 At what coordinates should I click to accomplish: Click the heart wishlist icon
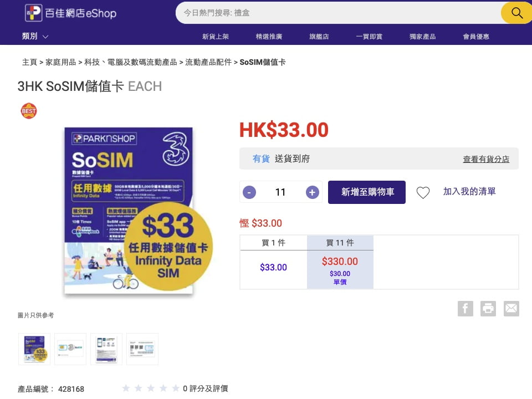(423, 192)
